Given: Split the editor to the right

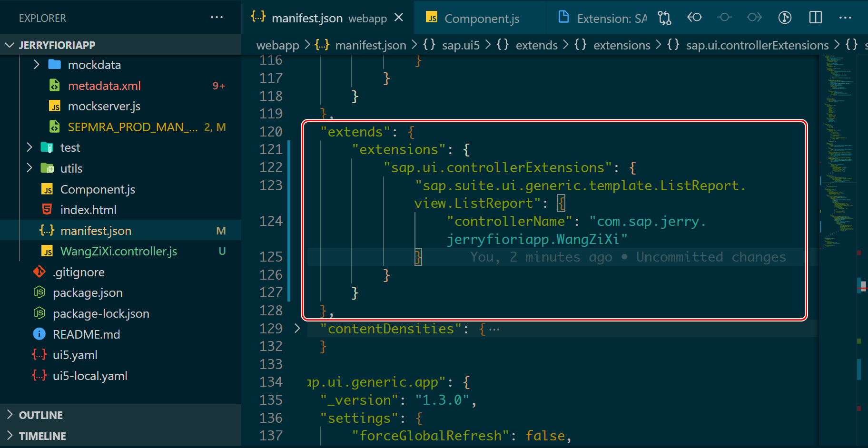Looking at the screenshot, I should (815, 18).
